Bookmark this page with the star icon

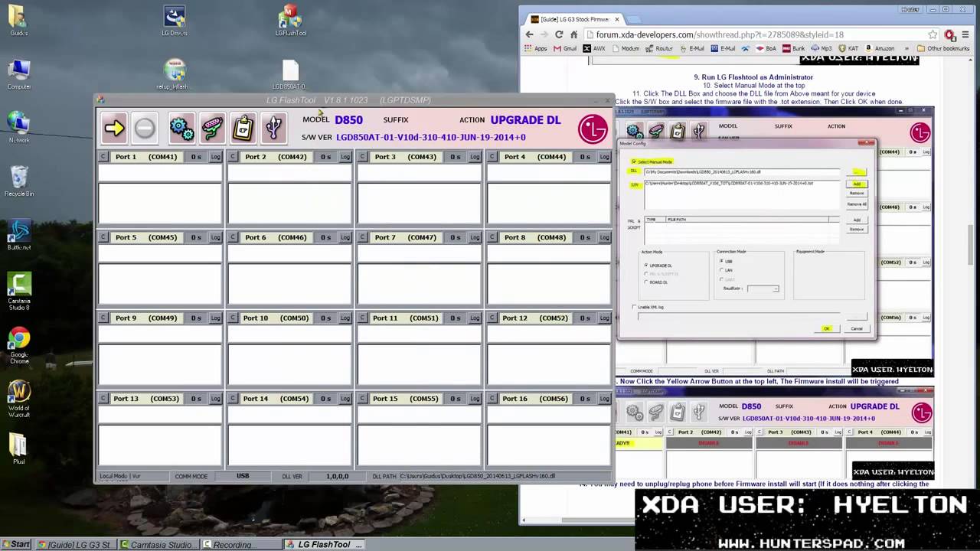[x=933, y=34]
